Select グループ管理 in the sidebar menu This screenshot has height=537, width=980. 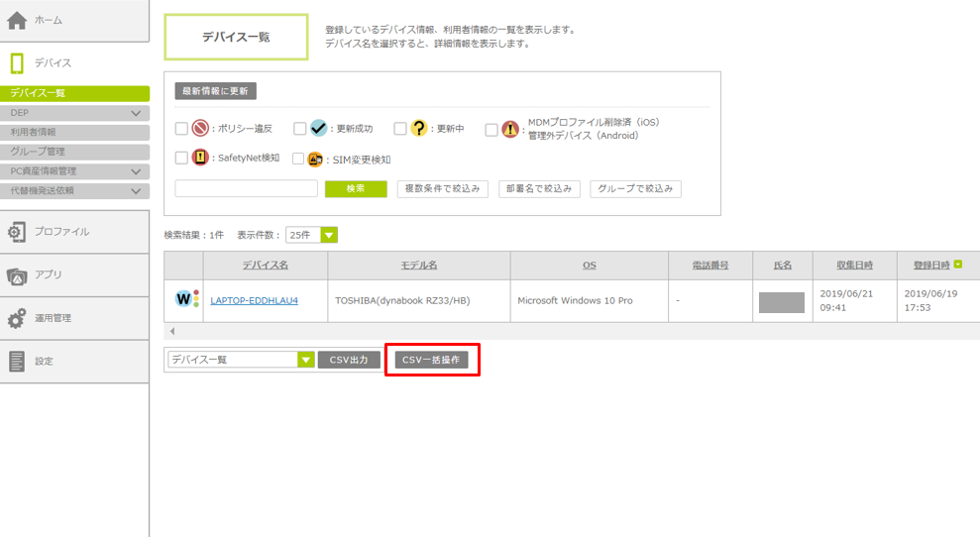(x=38, y=152)
